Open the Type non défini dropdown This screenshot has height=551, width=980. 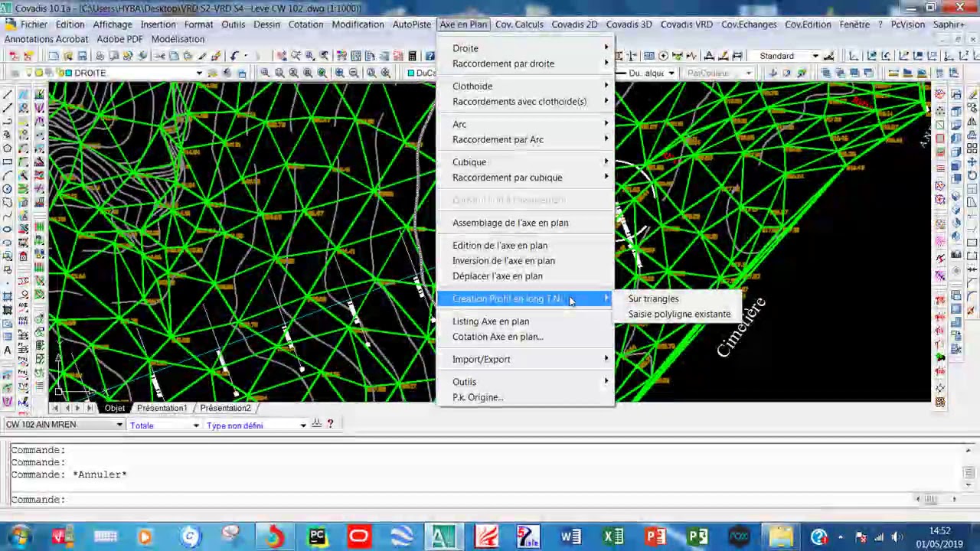303,425
